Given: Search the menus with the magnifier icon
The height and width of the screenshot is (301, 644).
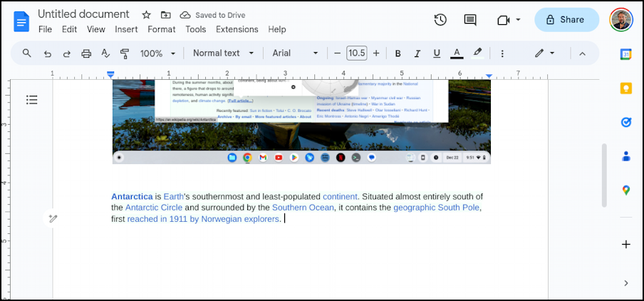Looking at the screenshot, I should point(26,53).
